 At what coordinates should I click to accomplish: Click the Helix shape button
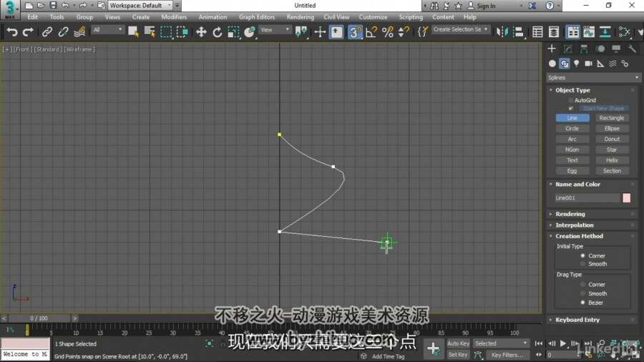pyautogui.click(x=612, y=160)
